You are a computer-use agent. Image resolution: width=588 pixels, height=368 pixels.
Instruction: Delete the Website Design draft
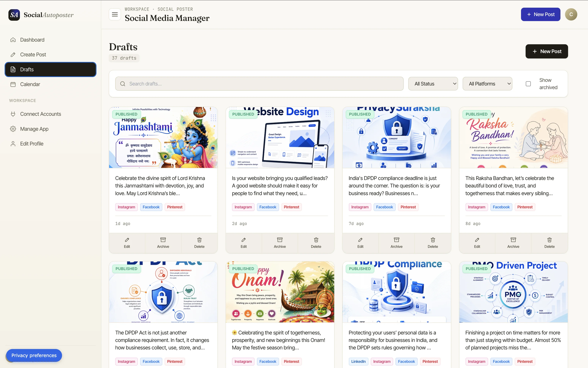pyautogui.click(x=316, y=243)
